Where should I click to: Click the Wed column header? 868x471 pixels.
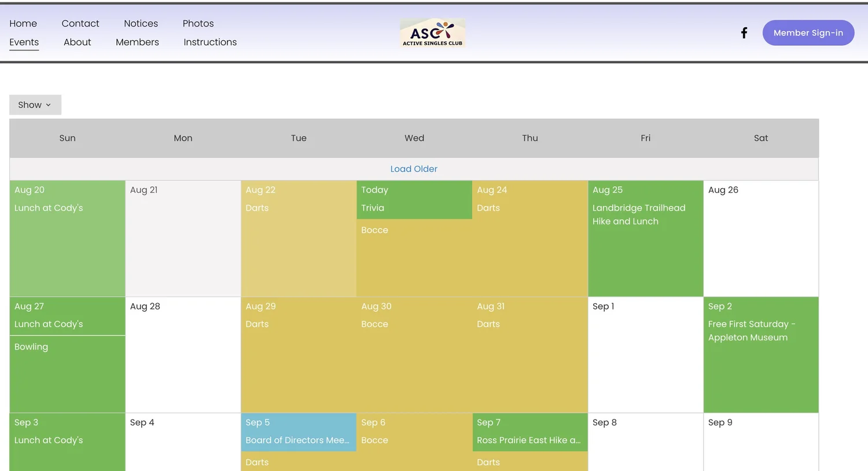click(414, 138)
